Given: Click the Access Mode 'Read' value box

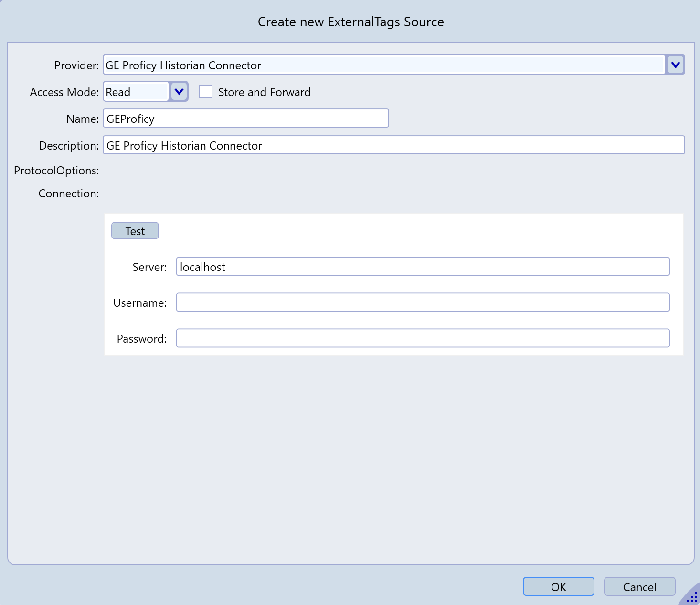Looking at the screenshot, I should 136,92.
